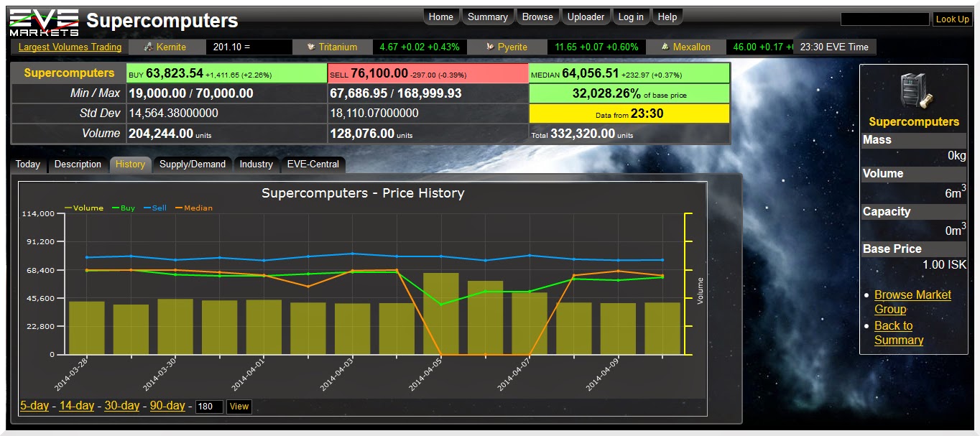This screenshot has width=980, height=436.
Task: Click the View button for custom days
Action: [239, 407]
